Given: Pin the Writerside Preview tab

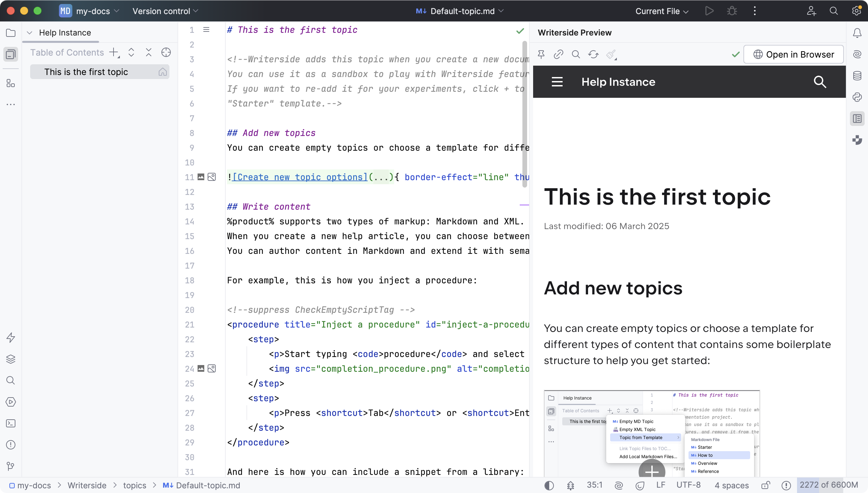Looking at the screenshot, I should click(x=541, y=54).
